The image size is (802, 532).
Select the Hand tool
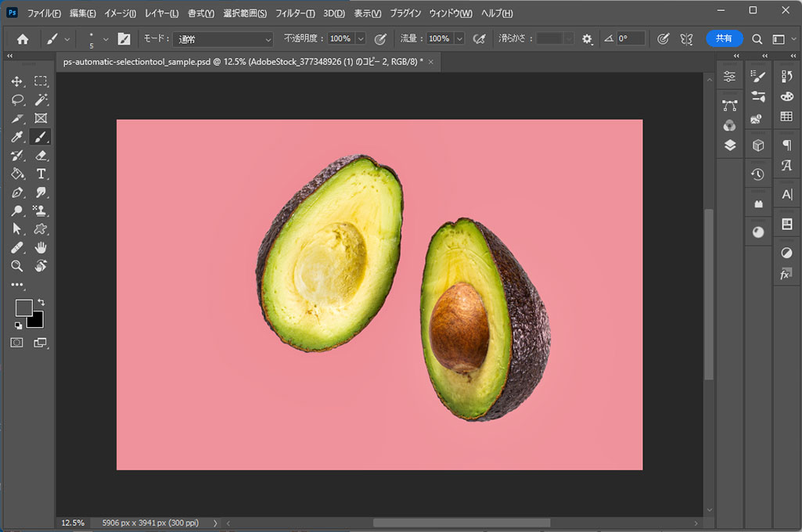point(41,247)
